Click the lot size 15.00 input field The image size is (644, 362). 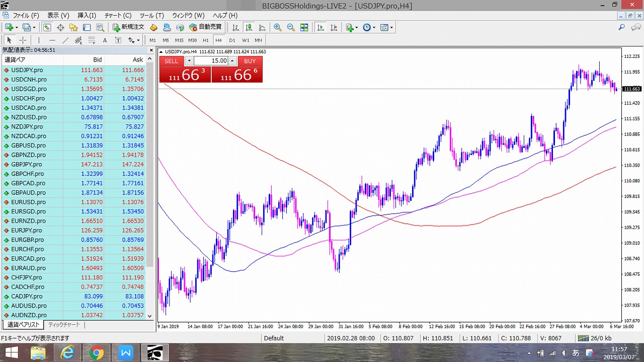(x=211, y=61)
